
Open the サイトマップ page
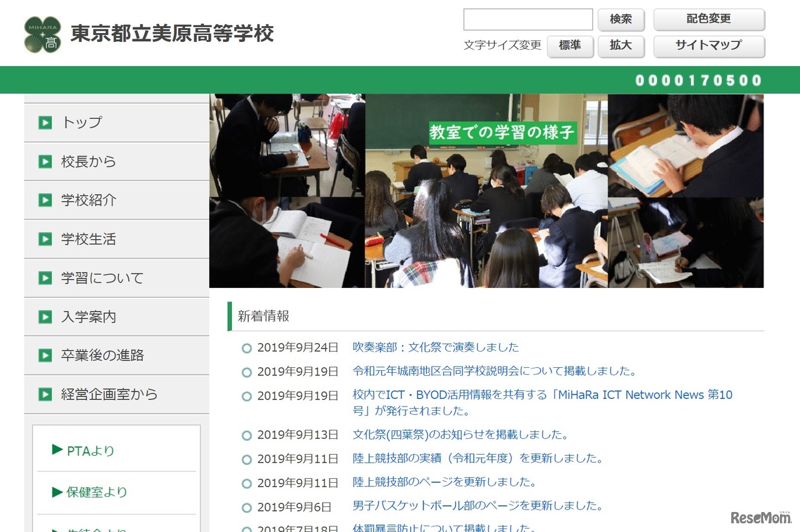709,46
